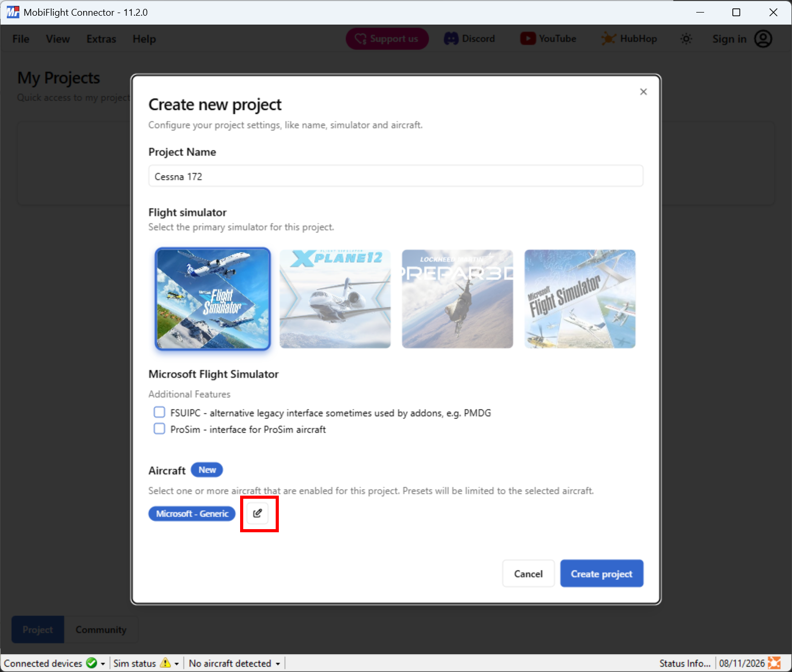Close the Create new project dialog
This screenshot has width=792, height=672.
643,92
